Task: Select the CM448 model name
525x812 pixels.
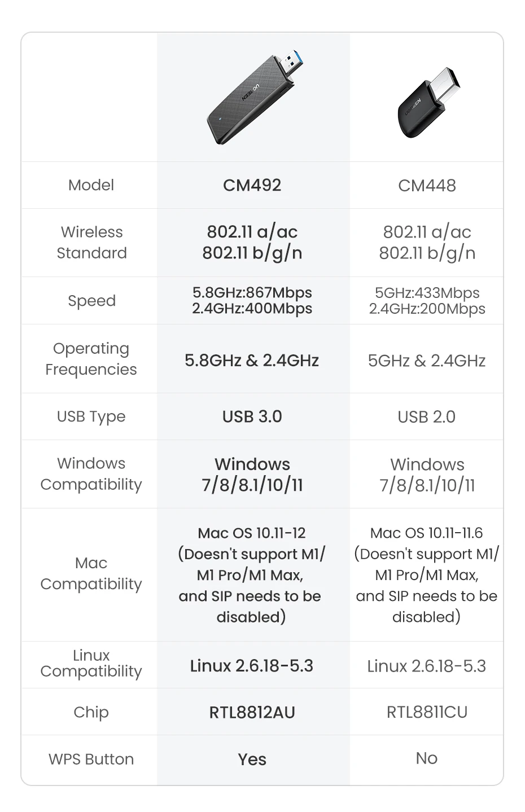Action: point(427,186)
